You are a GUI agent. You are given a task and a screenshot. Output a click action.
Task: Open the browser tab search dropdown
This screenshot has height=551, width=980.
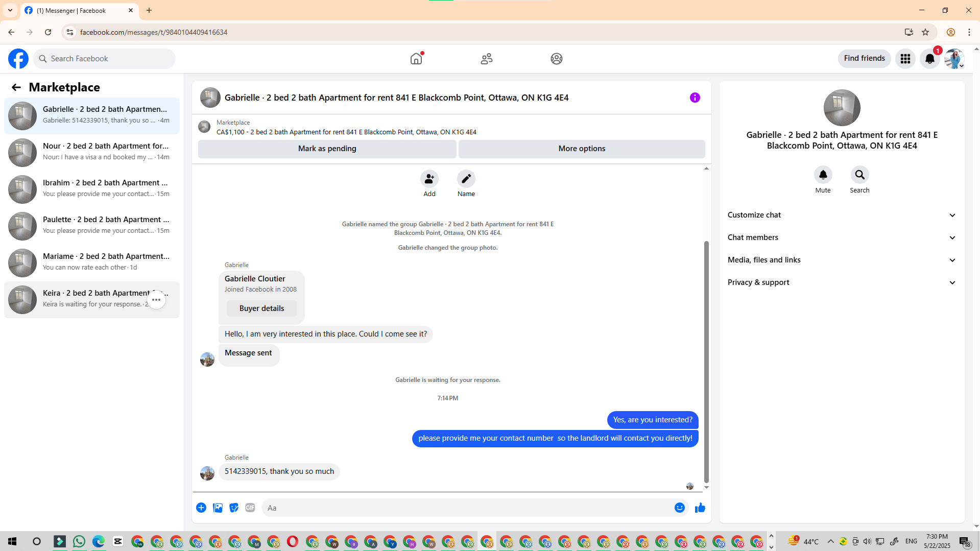(x=10, y=10)
